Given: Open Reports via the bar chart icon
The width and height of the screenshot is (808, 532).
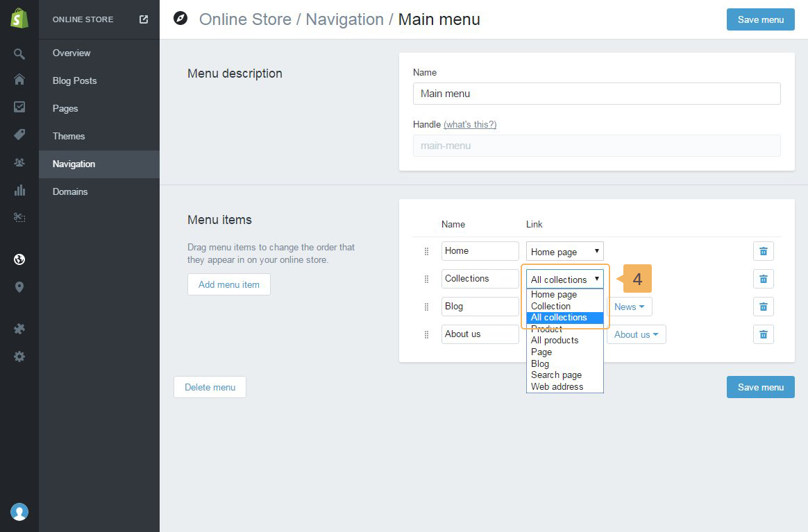Looking at the screenshot, I should [19, 190].
